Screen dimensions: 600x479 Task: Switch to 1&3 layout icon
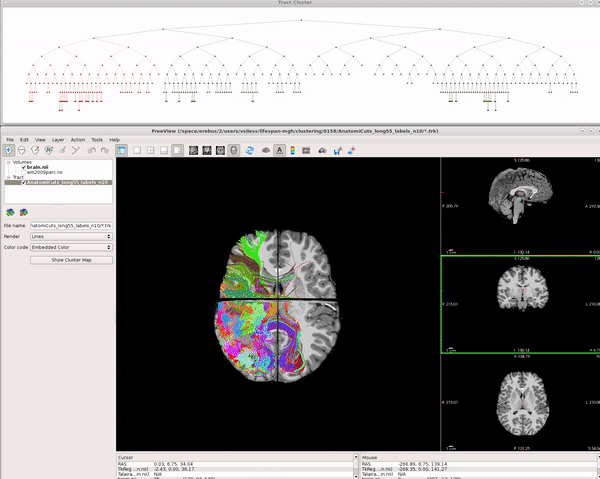164,150
